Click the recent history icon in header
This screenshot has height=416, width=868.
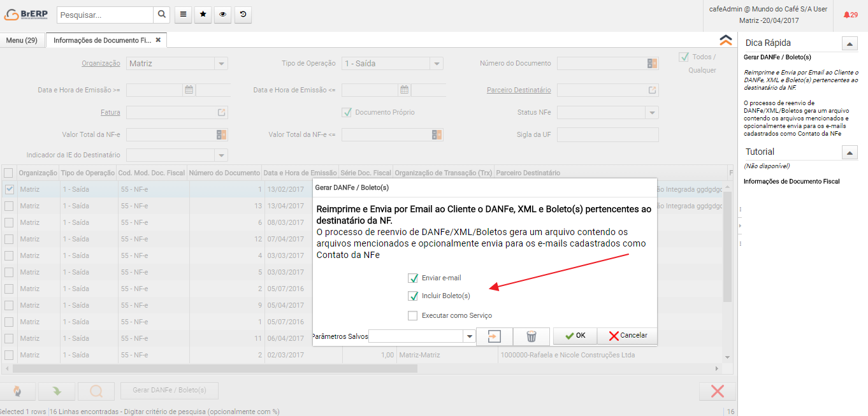coord(242,15)
